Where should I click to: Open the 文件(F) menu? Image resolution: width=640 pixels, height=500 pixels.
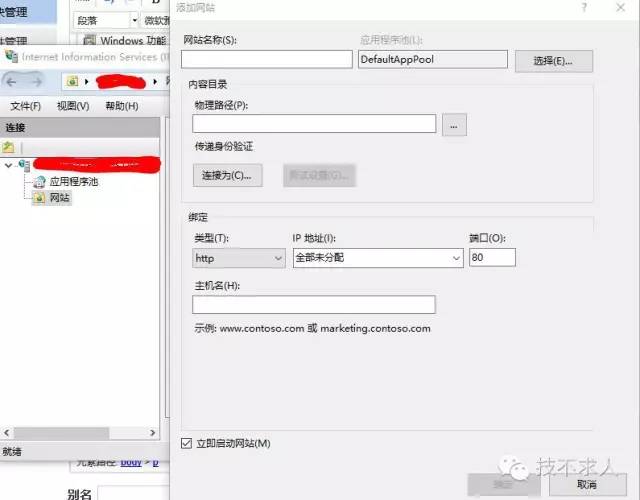coord(25,106)
